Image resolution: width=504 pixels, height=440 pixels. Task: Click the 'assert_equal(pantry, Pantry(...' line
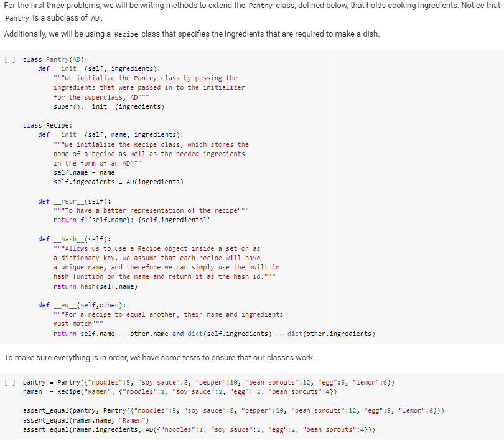(x=234, y=410)
